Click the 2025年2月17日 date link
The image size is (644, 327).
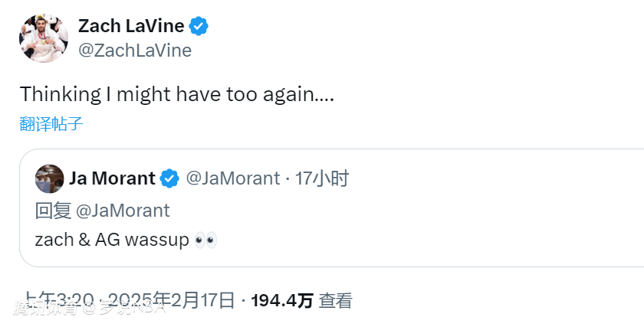pos(172,300)
